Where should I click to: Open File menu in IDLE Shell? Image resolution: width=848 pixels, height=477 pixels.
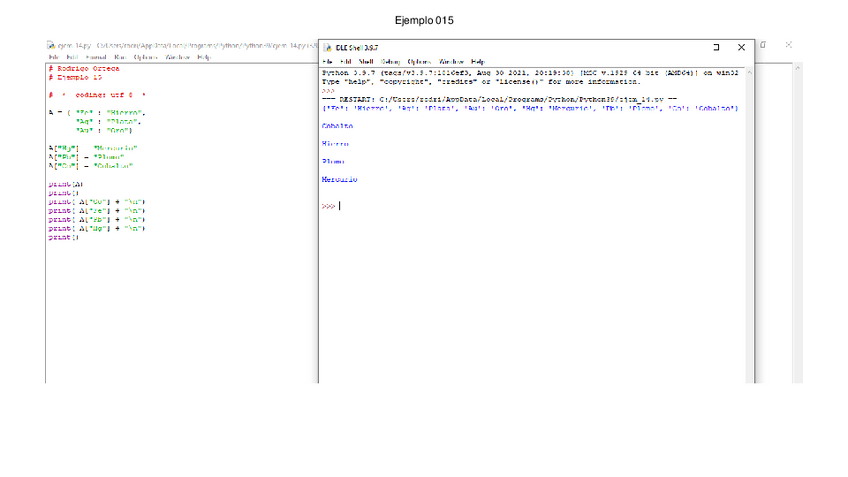click(327, 62)
